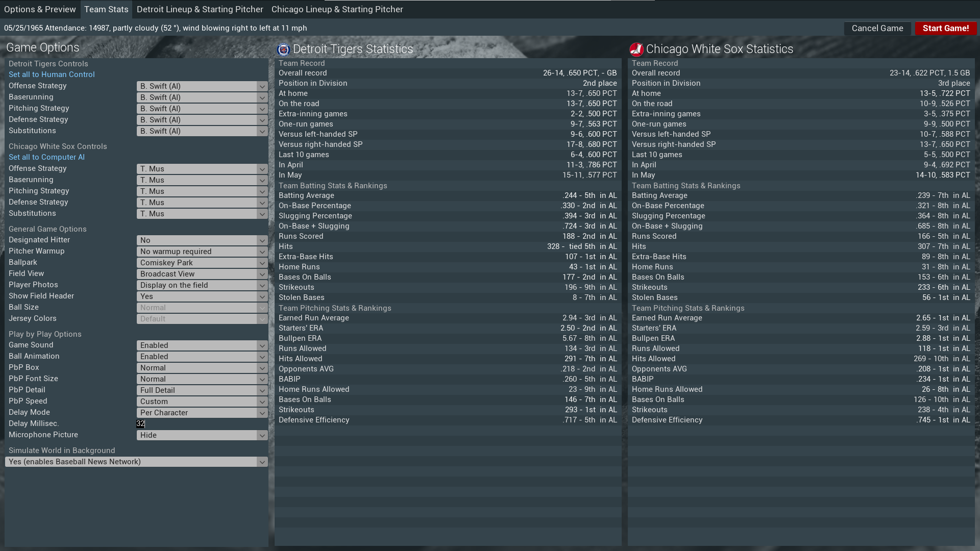
Task: Open Chicago Lineup & Starting Pitcher tab
Action: click(x=337, y=9)
